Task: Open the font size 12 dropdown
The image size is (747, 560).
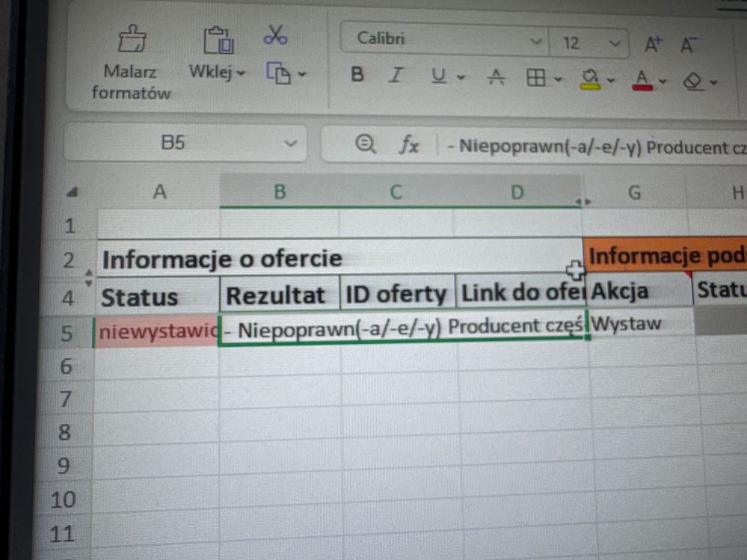Action: pos(615,43)
